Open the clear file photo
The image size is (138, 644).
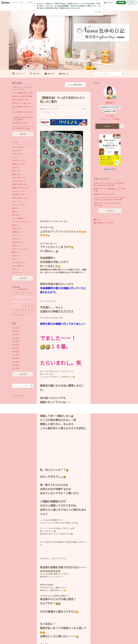tap(61, 159)
